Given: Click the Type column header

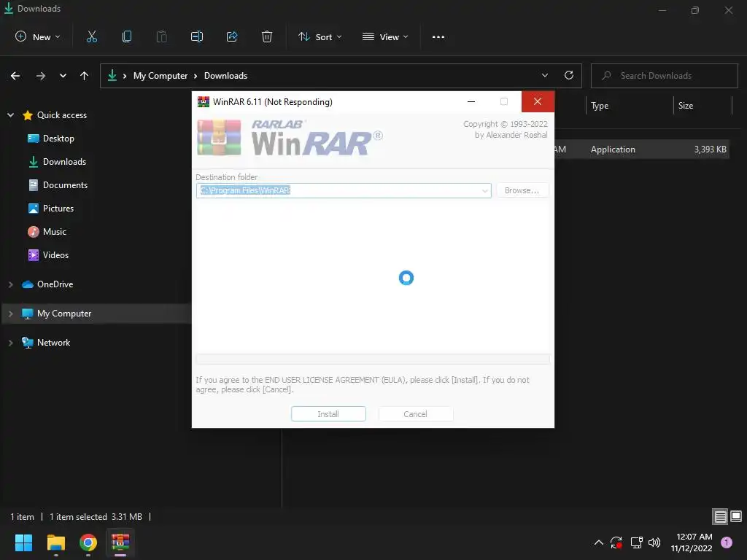Looking at the screenshot, I should click(630, 106).
